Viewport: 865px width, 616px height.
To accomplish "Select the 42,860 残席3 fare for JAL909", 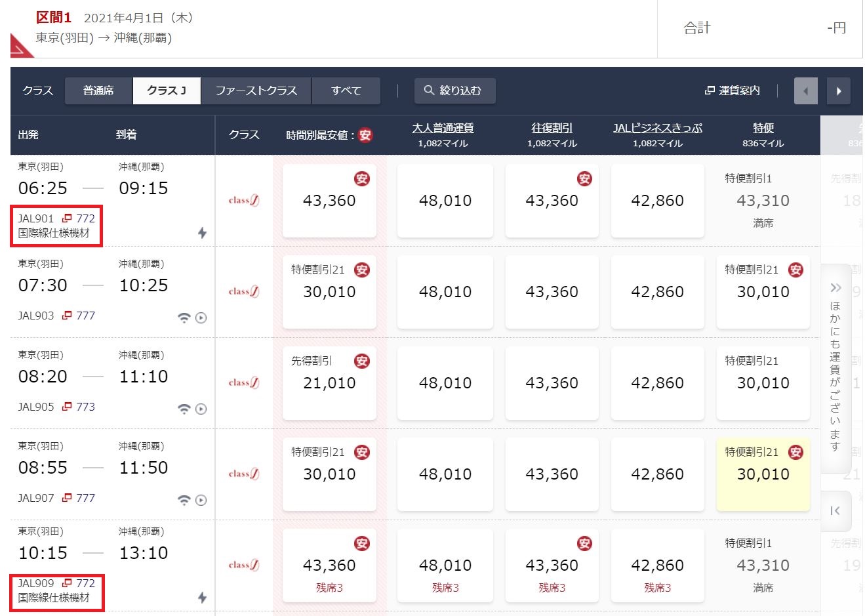I will tap(658, 565).
